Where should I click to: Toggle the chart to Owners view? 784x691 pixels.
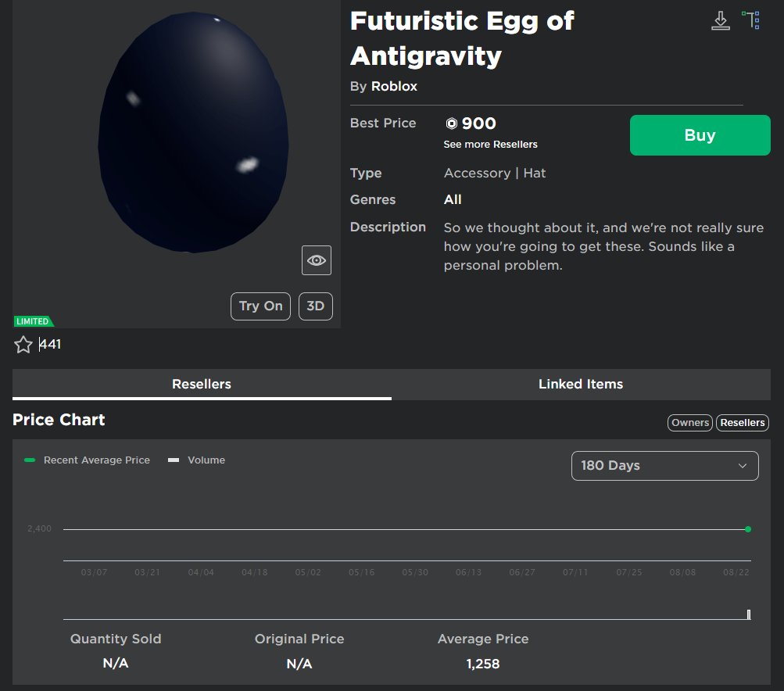pyautogui.click(x=689, y=422)
